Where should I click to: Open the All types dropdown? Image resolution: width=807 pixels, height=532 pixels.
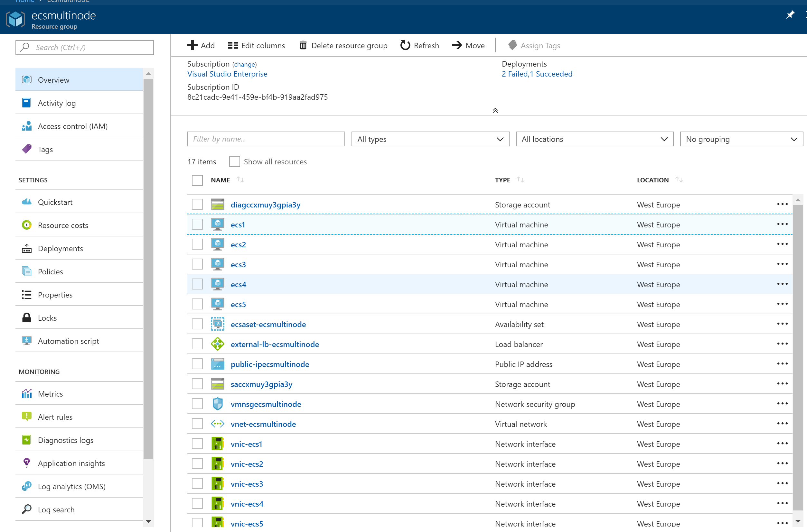430,139
